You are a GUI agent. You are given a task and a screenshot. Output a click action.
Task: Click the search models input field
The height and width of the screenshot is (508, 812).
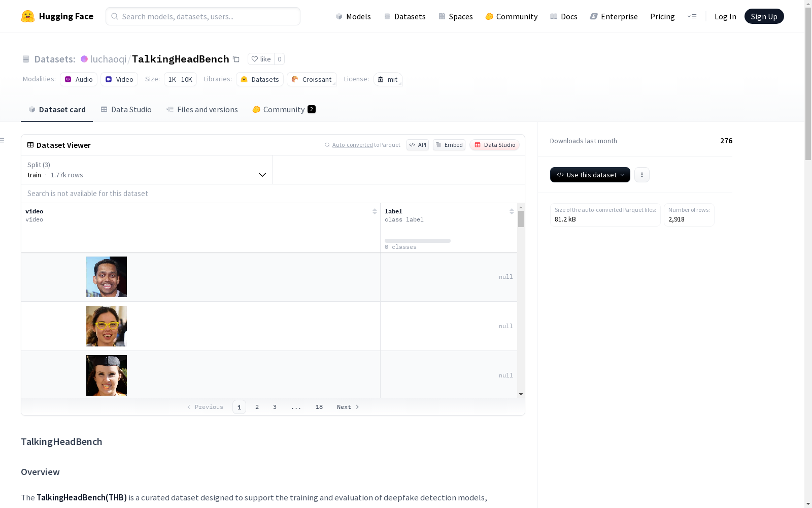pyautogui.click(x=203, y=16)
